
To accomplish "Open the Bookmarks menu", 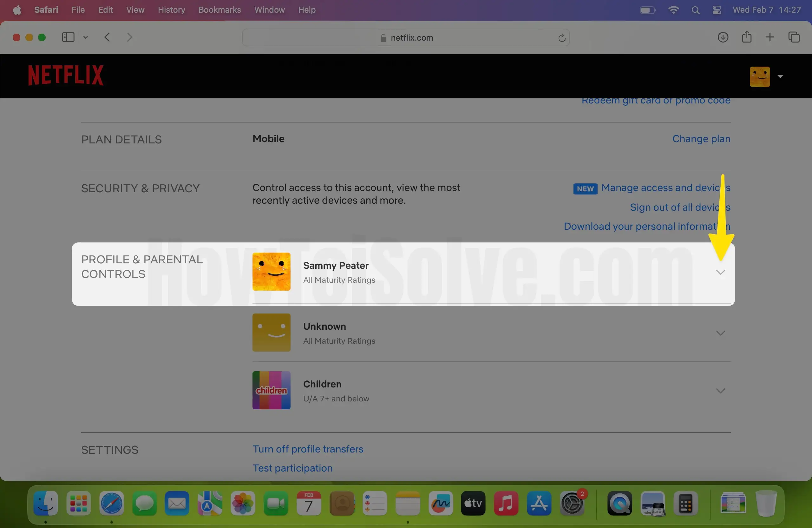I will [219, 10].
